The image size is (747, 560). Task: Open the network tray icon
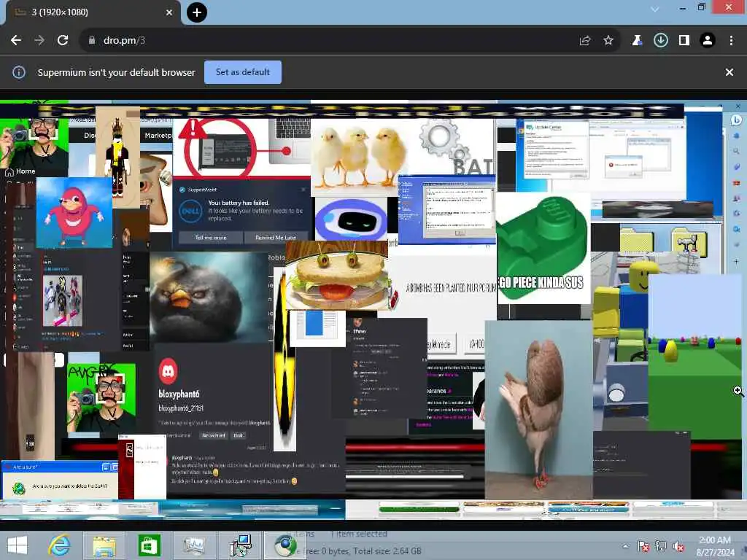[661, 546]
